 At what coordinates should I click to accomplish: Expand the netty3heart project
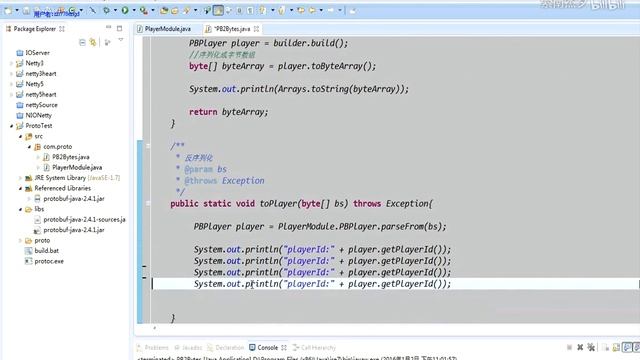point(11,74)
